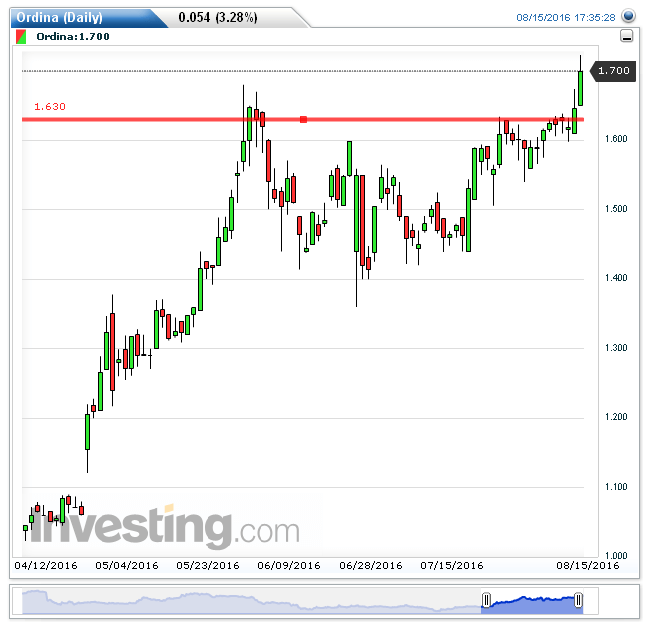Collapse the chart panel with minimize button
Screen dimensions: 650x627
pos(626,36)
